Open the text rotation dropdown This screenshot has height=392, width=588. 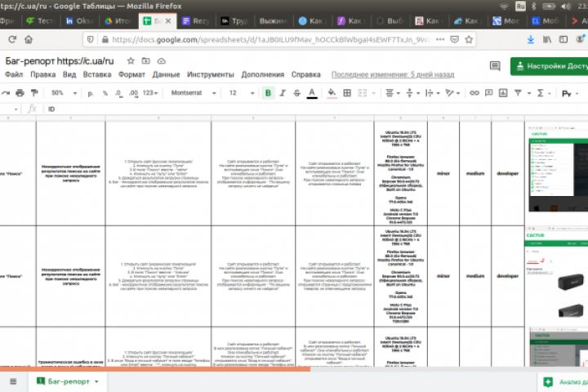click(452, 92)
